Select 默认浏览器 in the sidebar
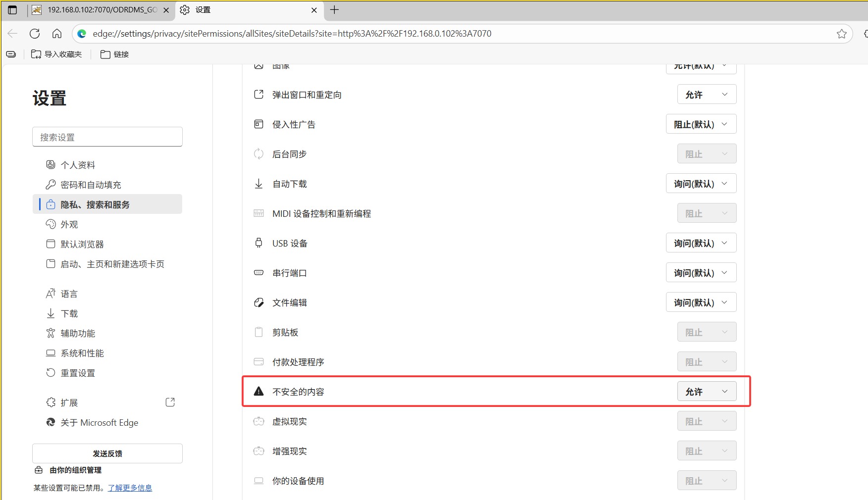This screenshot has width=868, height=500. pyautogui.click(x=82, y=244)
